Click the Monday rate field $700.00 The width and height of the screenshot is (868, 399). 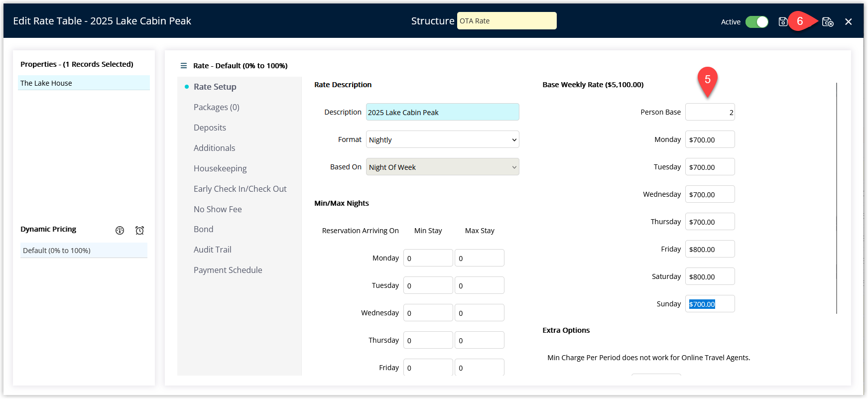[710, 139]
